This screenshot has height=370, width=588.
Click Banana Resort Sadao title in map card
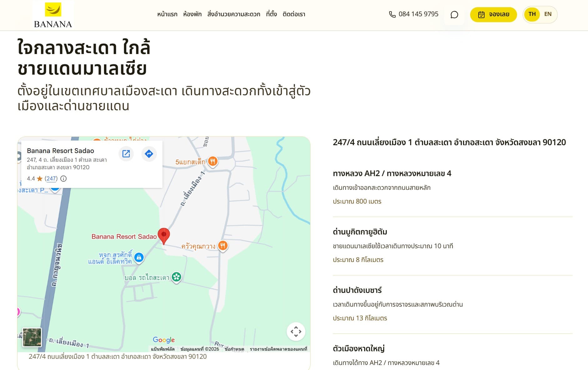pos(60,151)
